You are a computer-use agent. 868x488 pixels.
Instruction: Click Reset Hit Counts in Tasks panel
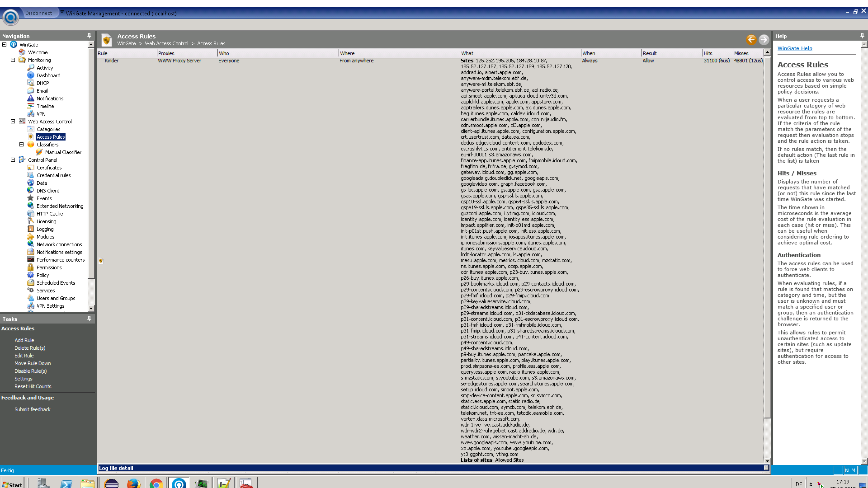(33, 386)
